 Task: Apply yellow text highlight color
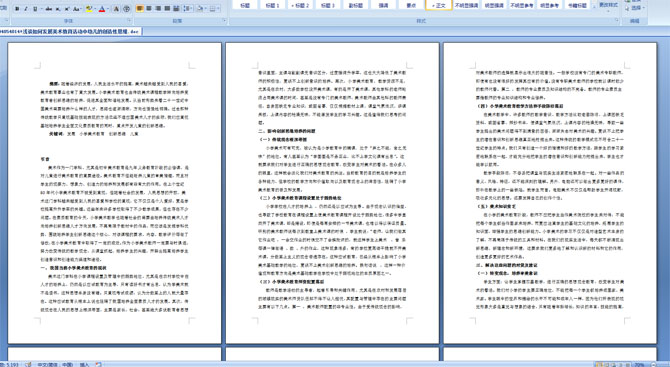pos(89,9)
